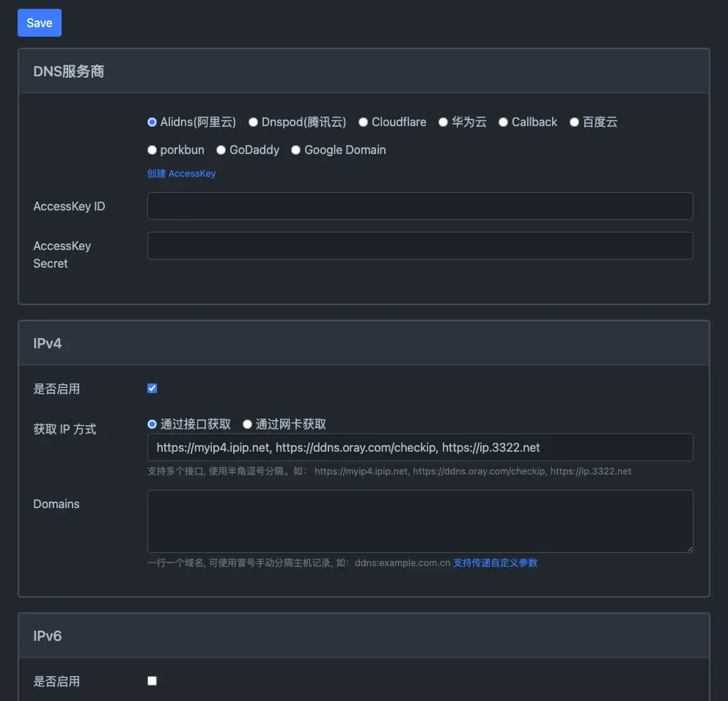Click the 支持多个接口 hint text
Viewport: 728px width, 701px height.
(x=389, y=471)
